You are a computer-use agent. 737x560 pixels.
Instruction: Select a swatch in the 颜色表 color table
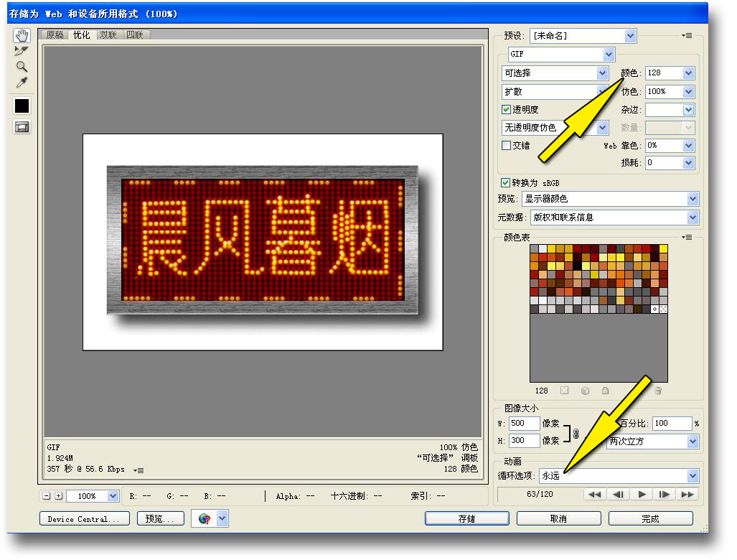point(574,273)
